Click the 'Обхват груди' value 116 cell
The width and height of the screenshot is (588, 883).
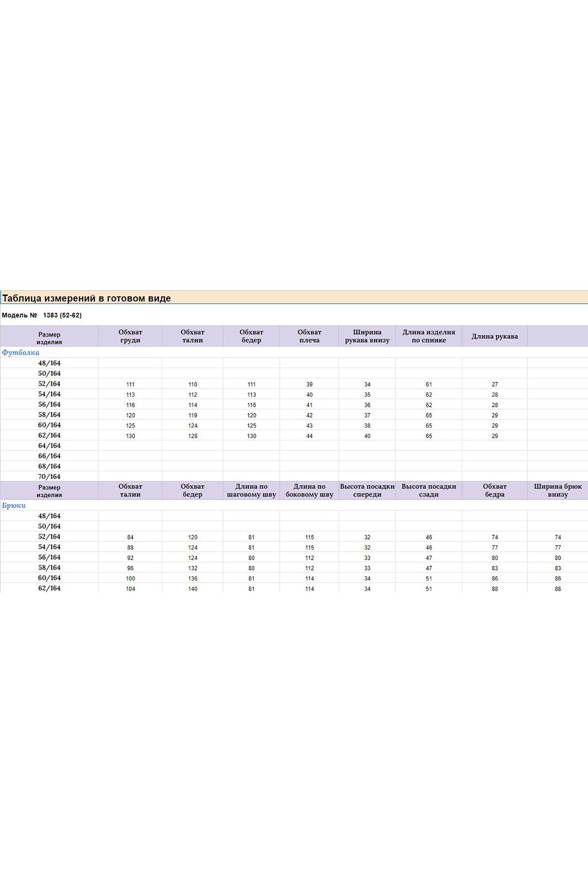tap(130, 405)
